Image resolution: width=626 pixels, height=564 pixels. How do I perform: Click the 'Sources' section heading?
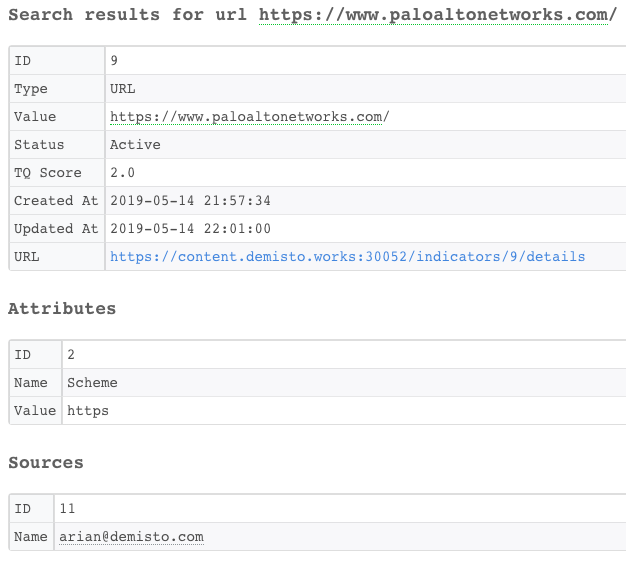(x=46, y=463)
